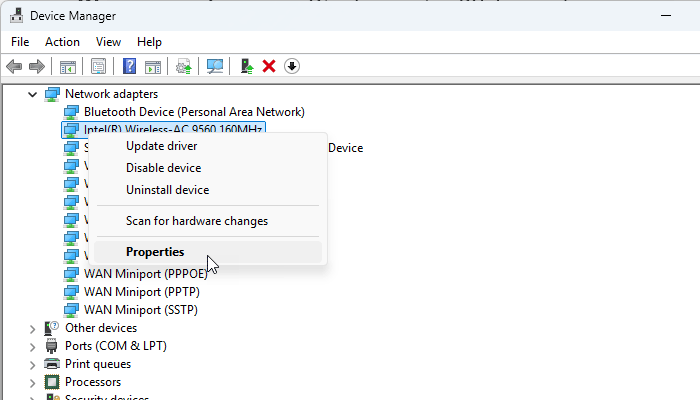Open the Action menu

coord(62,42)
